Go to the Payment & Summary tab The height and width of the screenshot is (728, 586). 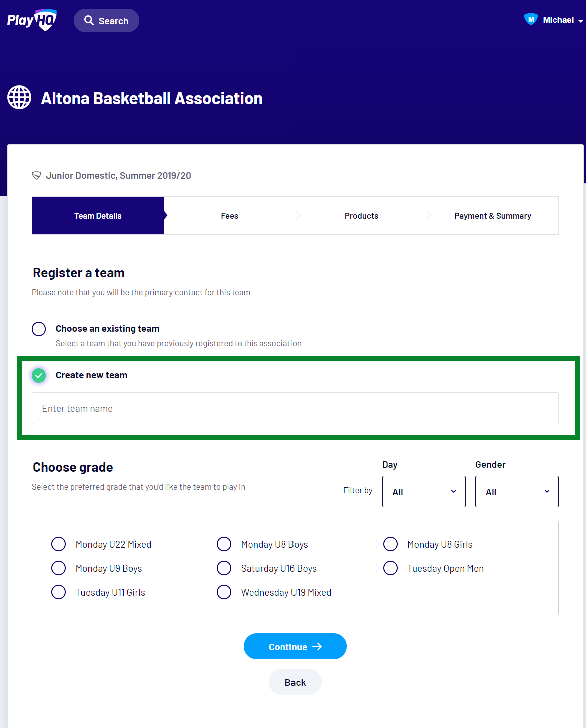coord(493,216)
